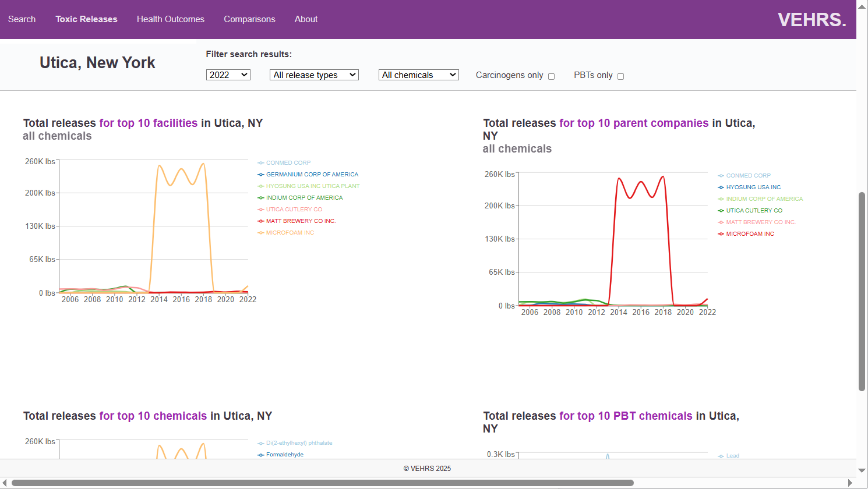Toggle INDIUM CORP OF AMERICA in facilities legend
This screenshot has width=868, height=489.
[x=300, y=198]
